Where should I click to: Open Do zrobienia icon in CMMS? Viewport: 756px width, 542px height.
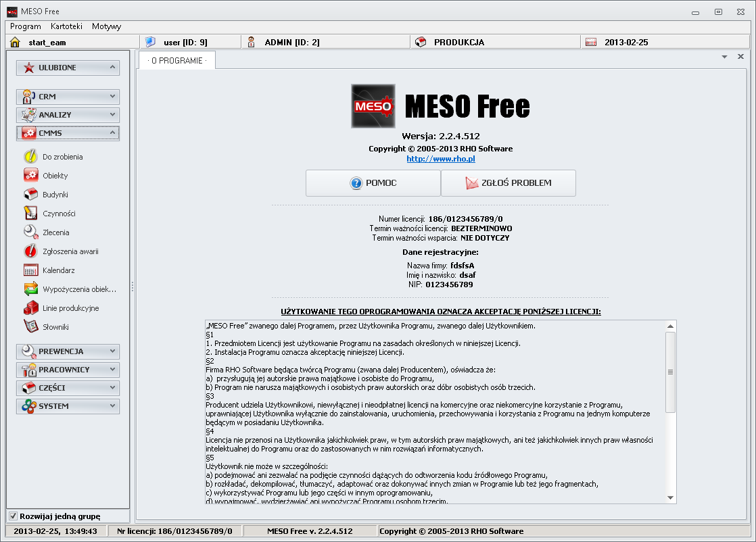(x=30, y=156)
